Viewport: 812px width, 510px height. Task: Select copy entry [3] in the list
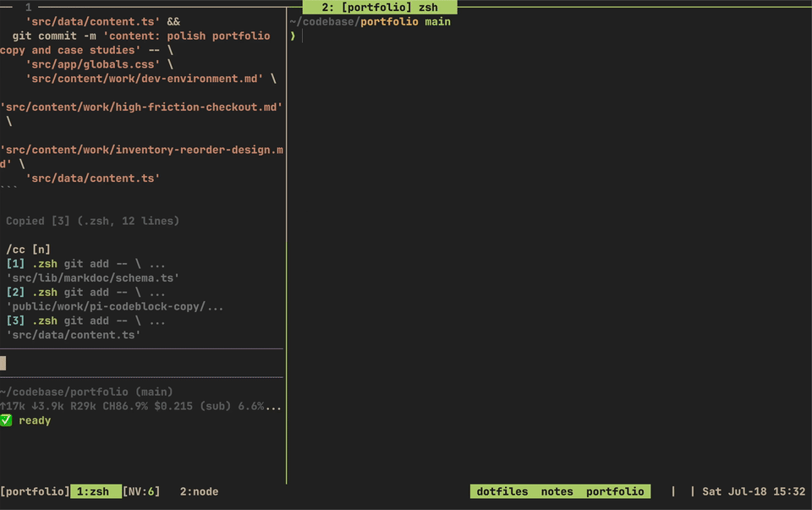pyautogui.click(x=86, y=321)
